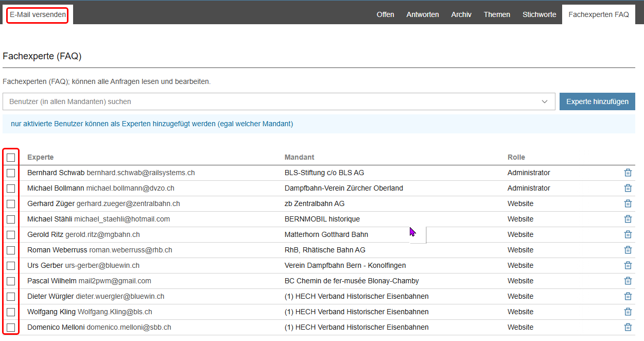
Task: Switch to the Archiv tab
Action: [461, 14]
